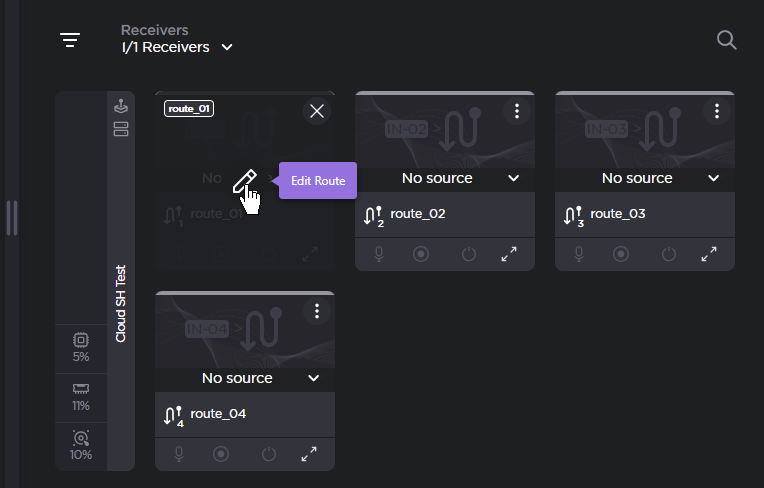The image size is (764, 488).
Task: Open route_03 three-dot options menu
Action: 717,111
